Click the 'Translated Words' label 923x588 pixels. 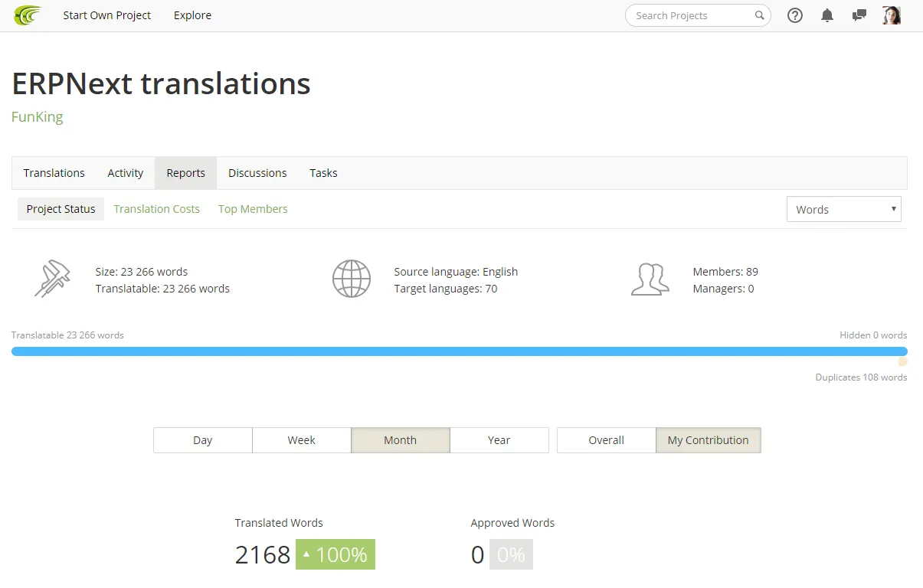(x=279, y=523)
